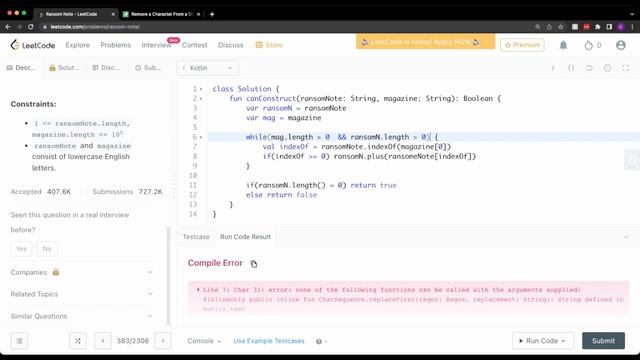Open the Contest page

point(194,45)
